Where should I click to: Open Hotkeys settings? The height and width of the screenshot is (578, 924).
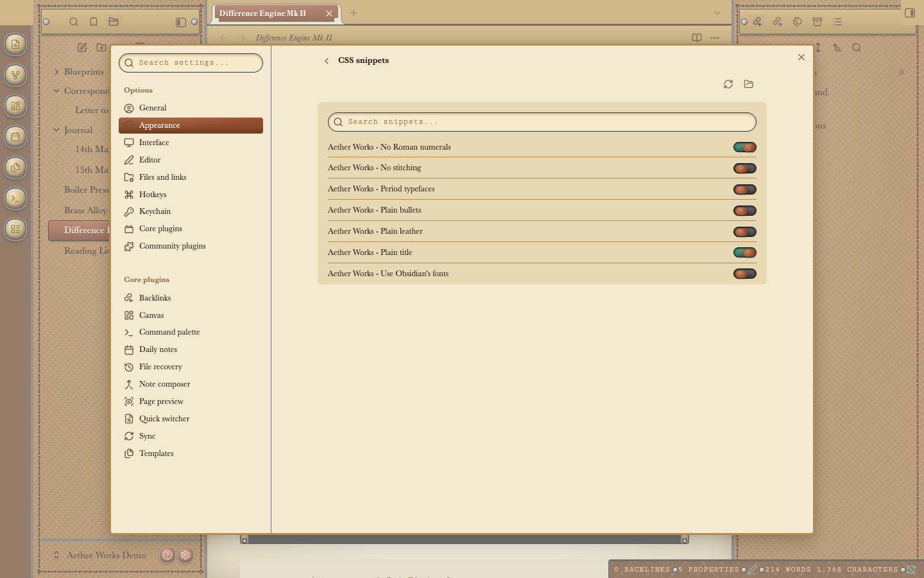pos(191,195)
